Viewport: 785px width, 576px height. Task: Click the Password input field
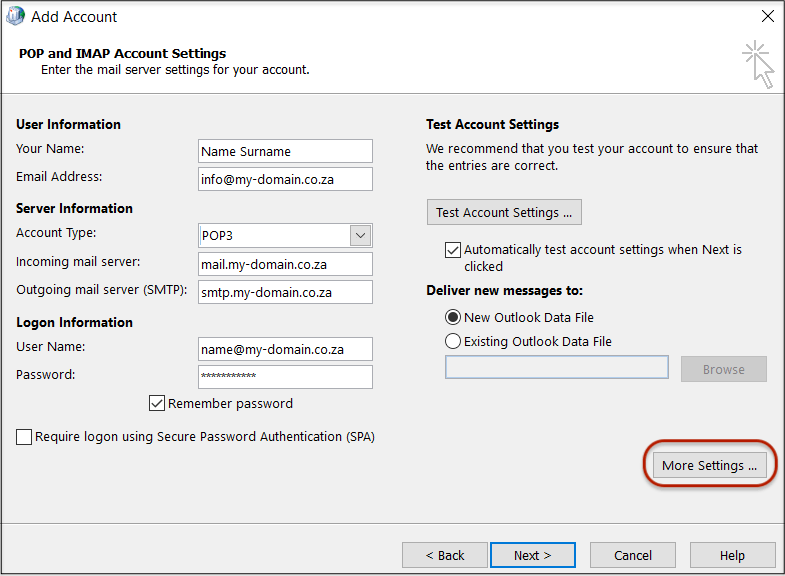click(285, 377)
